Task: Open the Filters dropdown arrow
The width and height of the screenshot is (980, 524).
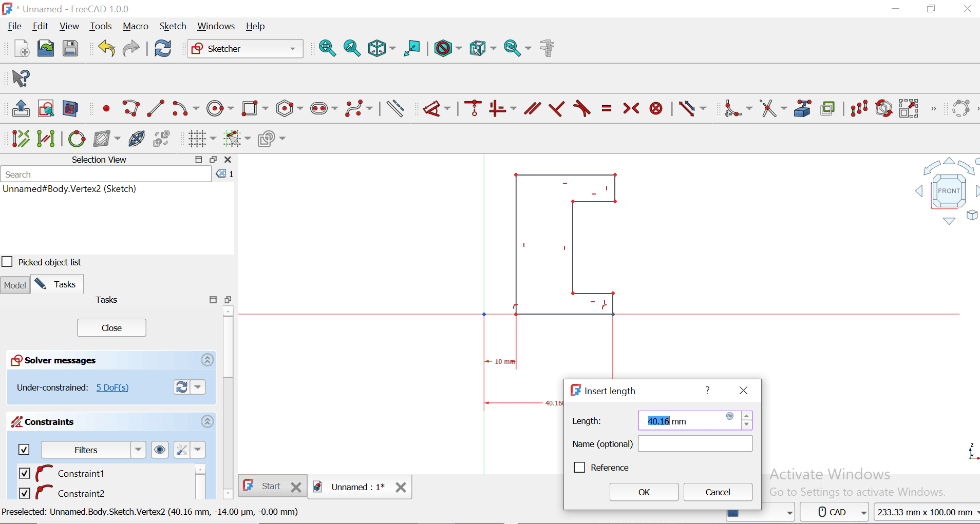Action: point(138,450)
